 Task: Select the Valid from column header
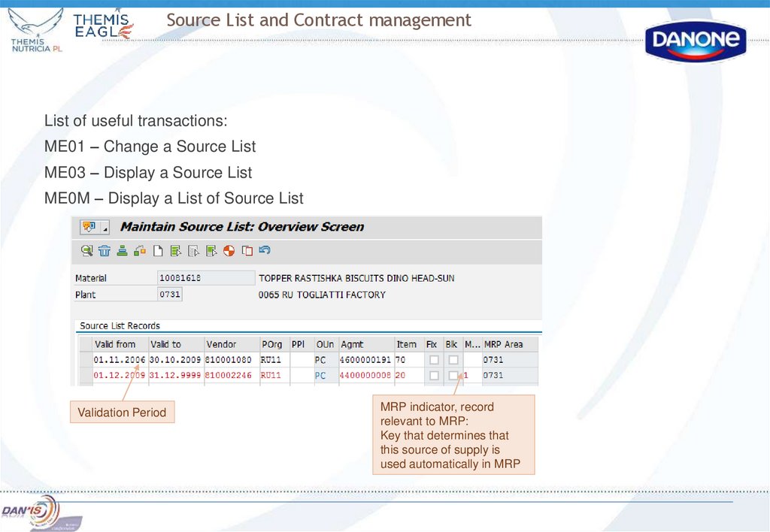114,344
